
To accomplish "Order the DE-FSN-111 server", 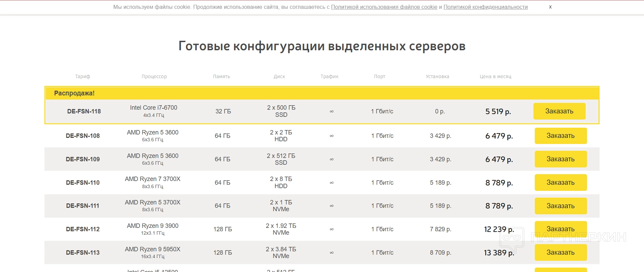I will point(561,206).
